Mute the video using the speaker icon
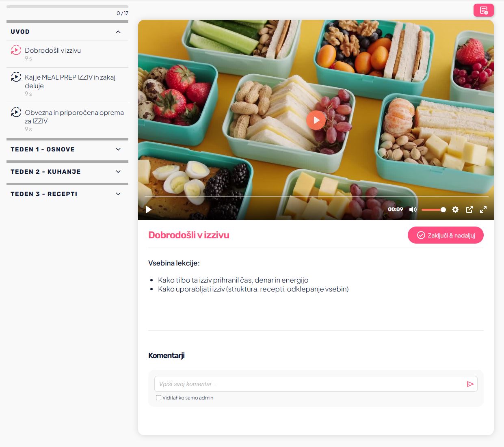The width and height of the screenshot is (504, 447). click(413, 209)
